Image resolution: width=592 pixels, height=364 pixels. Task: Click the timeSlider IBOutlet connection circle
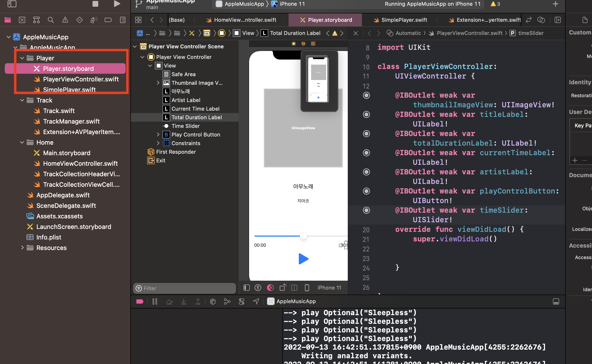[366, 210]
